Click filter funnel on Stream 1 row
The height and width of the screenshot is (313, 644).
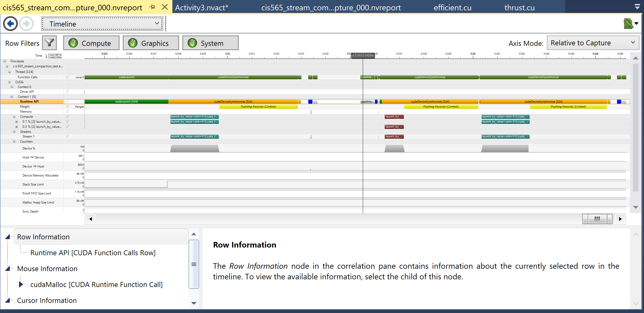[67, 136]
